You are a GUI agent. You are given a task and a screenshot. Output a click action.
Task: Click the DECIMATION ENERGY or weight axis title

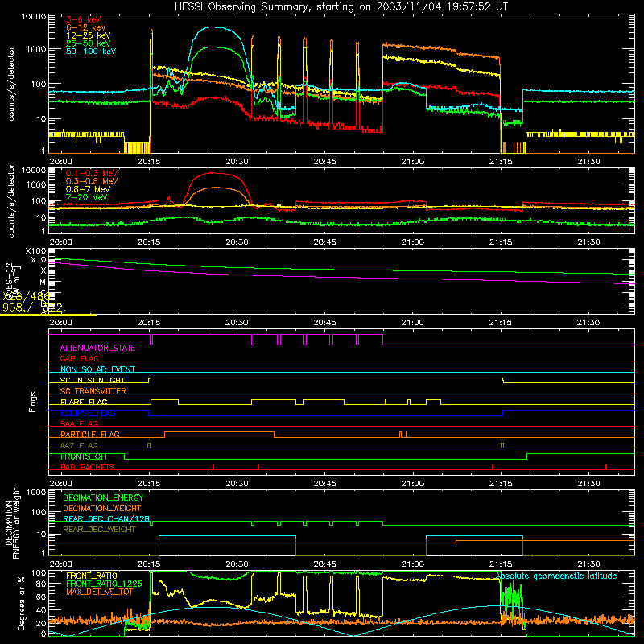pyautogui.click(x=12, y=522)
